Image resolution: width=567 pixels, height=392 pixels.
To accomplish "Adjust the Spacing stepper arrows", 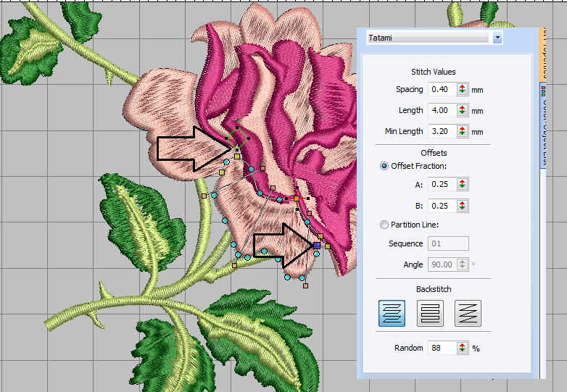I will [x=462, y=89].
